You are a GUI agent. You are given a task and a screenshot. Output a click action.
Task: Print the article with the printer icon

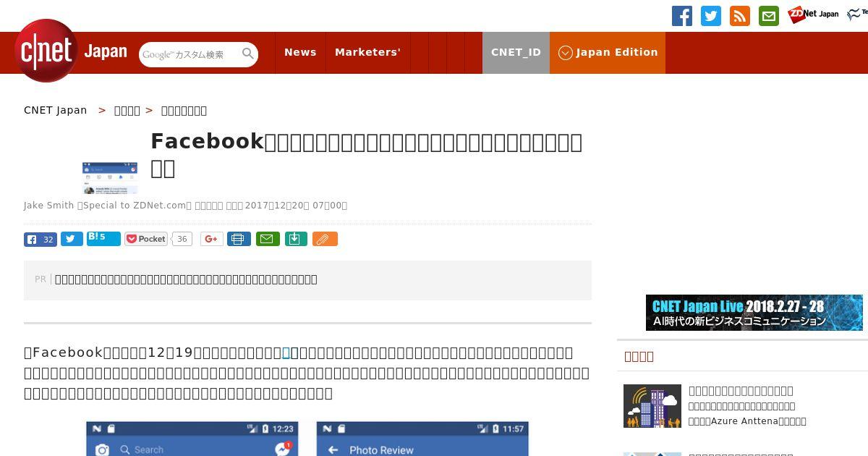[x=239, y=239]
